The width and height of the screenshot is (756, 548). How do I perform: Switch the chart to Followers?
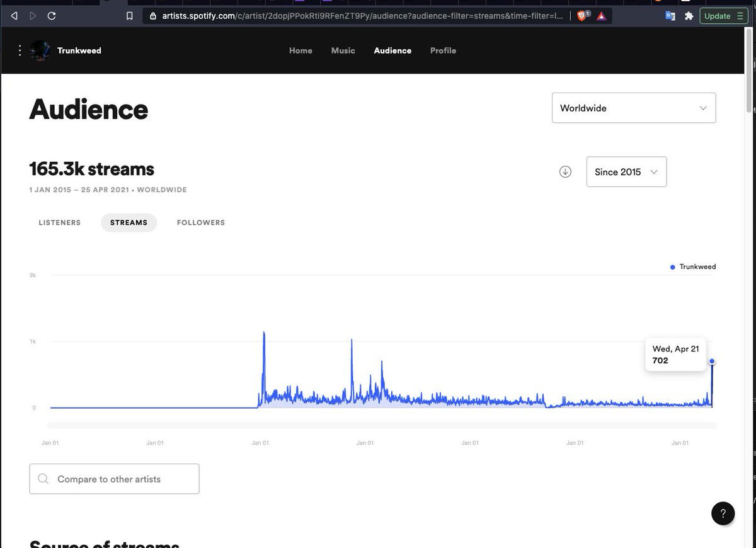click(x=201, y=223)
